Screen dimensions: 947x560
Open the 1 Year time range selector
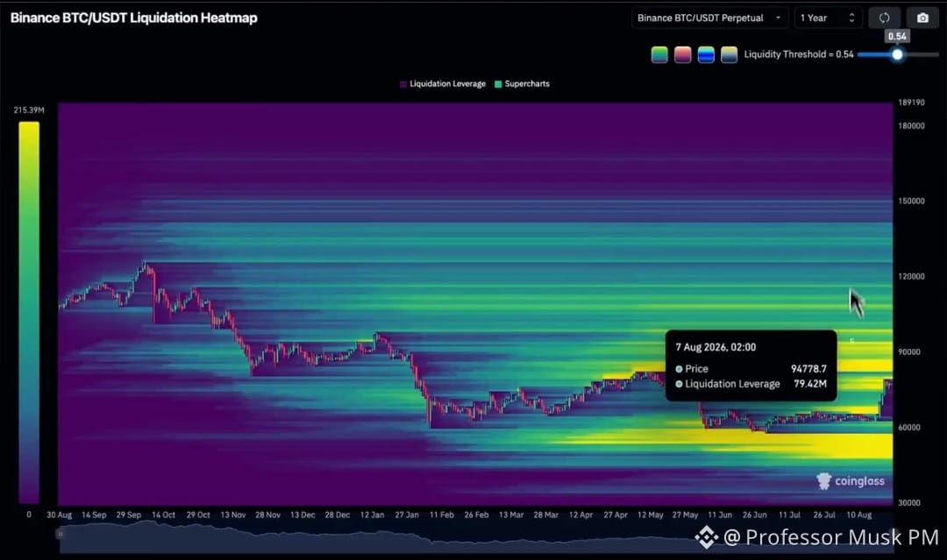828,18
